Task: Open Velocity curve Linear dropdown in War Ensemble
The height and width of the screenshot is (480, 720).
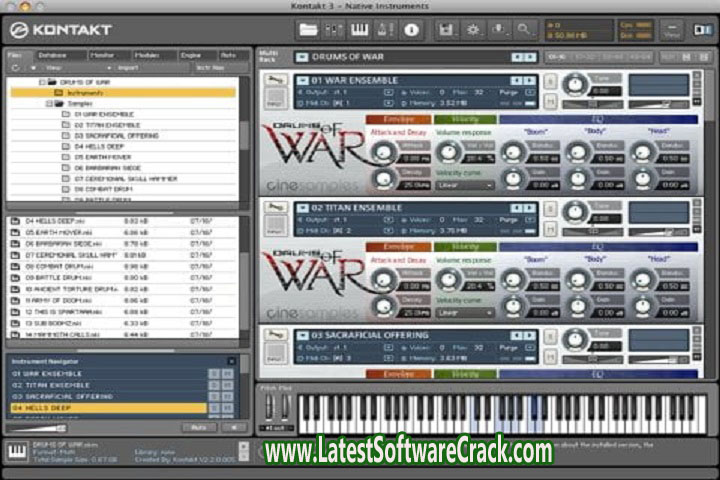Action: coord(464,185)
